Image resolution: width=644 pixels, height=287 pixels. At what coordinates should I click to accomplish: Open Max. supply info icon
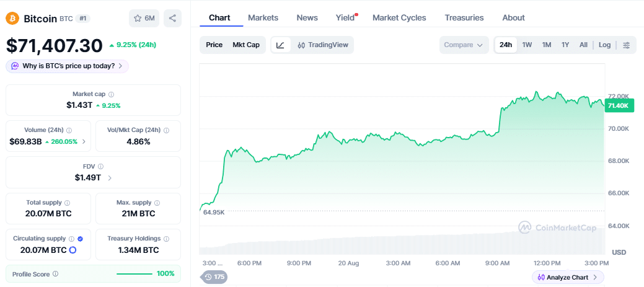157,203
